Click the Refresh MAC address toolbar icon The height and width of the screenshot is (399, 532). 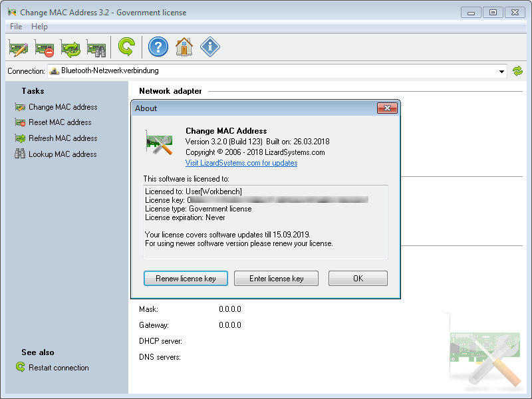(70, 47)
